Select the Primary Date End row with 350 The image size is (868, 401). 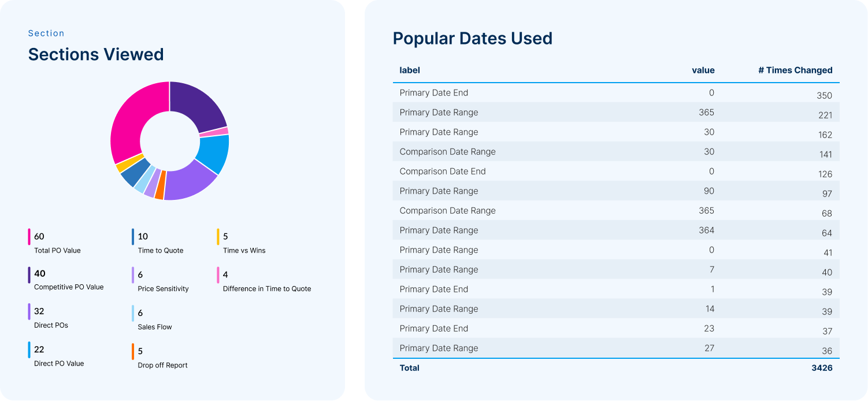click(x=615, y=93)
